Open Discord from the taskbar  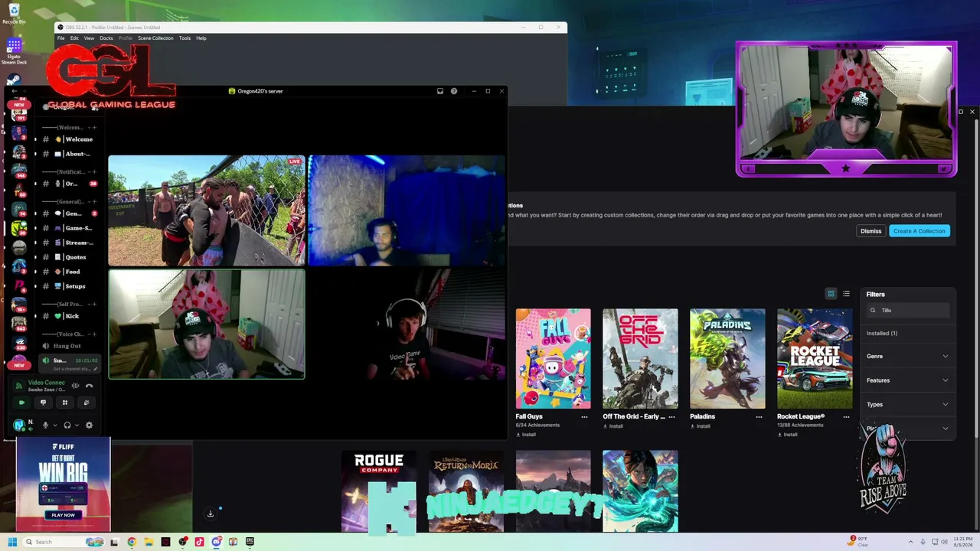[216, 542]
